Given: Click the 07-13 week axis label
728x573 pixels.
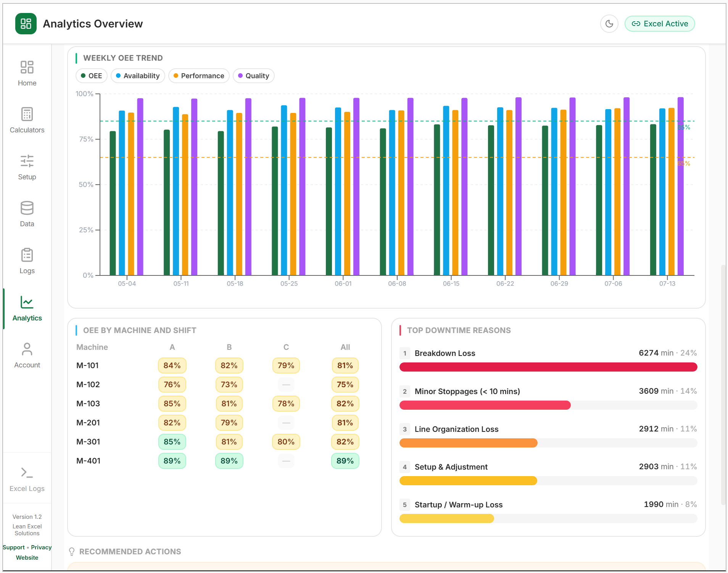Looking at the screenshot, I should (x=667, y=283).
